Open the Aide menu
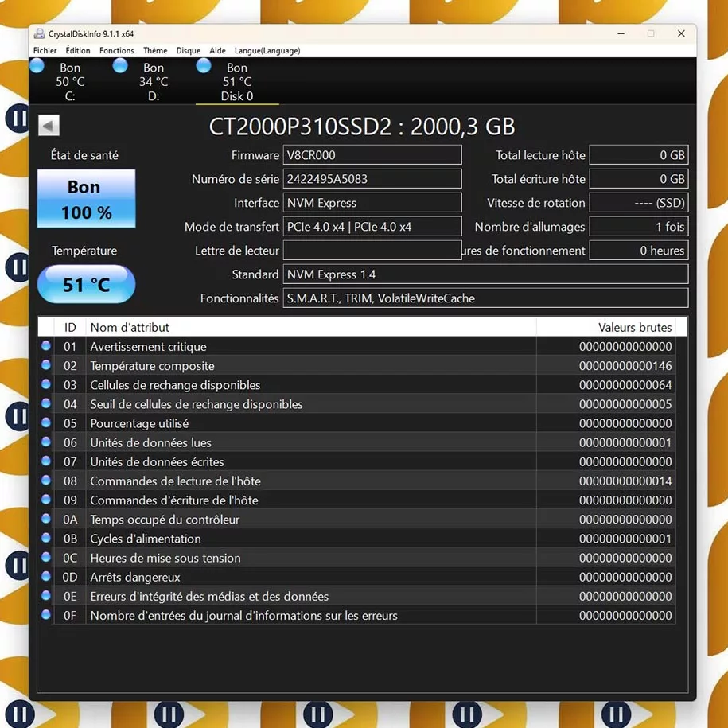The width and height of the screenshot is (728, 728). point(217,51)
